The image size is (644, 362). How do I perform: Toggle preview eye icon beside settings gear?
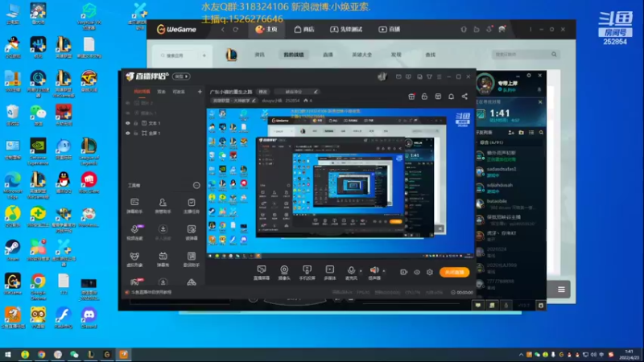(x=416, y=272)
